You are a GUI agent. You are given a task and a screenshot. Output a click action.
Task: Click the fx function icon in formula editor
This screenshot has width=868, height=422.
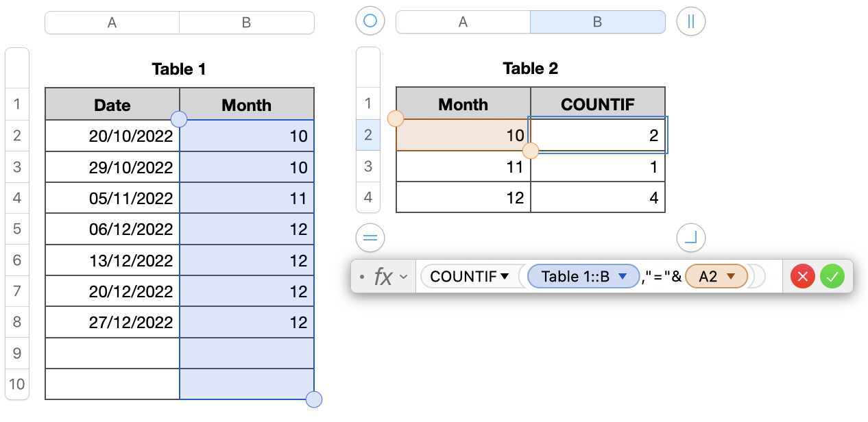[383, 277]
